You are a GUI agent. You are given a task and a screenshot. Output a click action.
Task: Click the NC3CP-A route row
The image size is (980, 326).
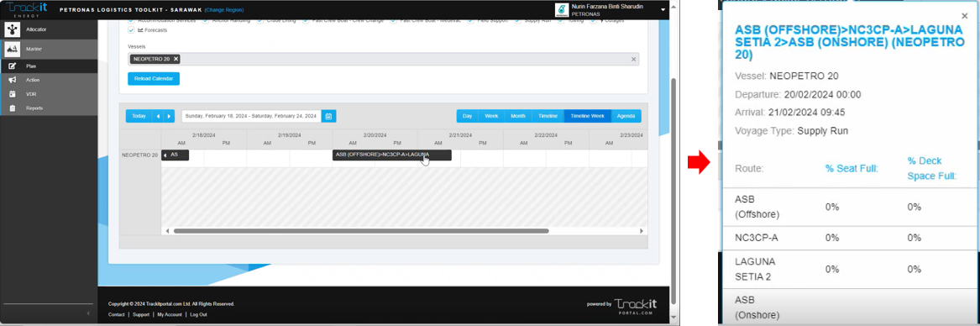[849, 238]
